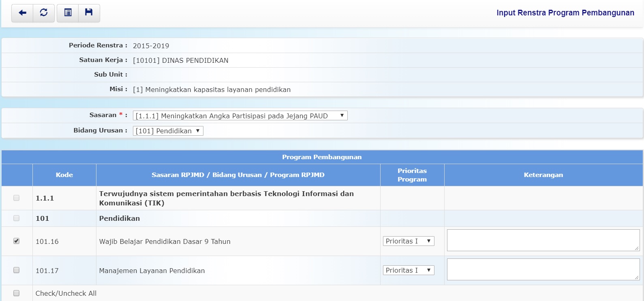
Task: Click the back arrow icon
Action: (x=22, y=13)
